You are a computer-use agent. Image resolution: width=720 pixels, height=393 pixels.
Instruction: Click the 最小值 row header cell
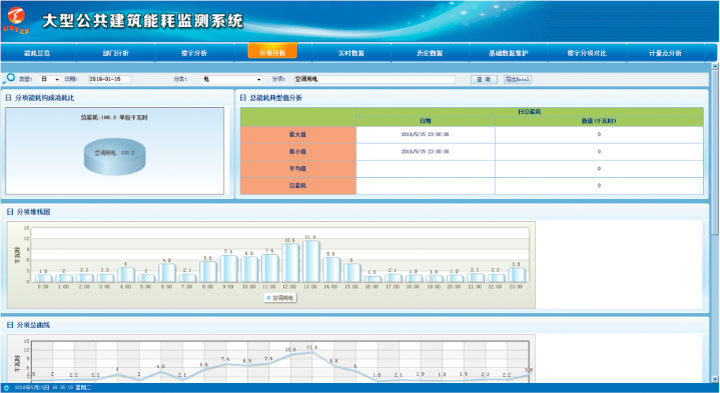(x=298, y=152)
